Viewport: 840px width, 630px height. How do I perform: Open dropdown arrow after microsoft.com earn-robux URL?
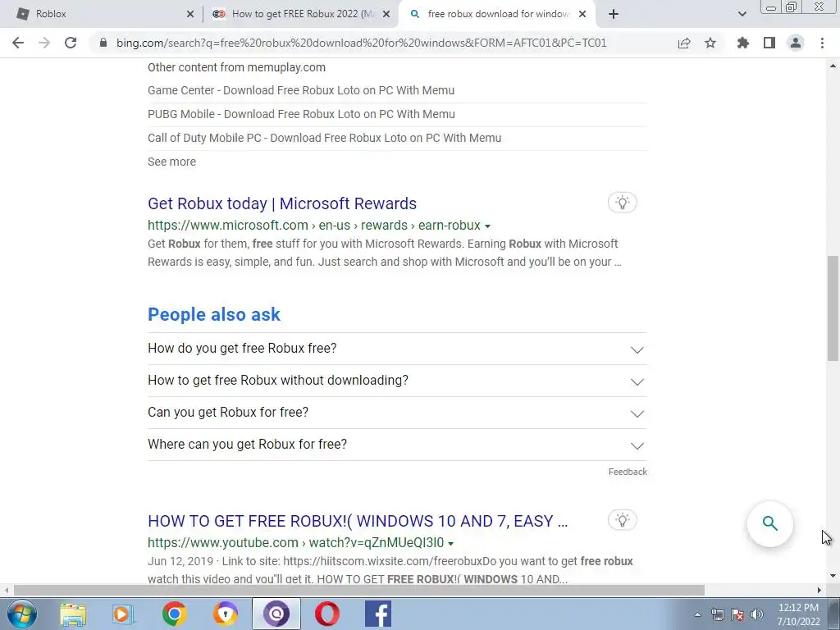tap(487, 226)
